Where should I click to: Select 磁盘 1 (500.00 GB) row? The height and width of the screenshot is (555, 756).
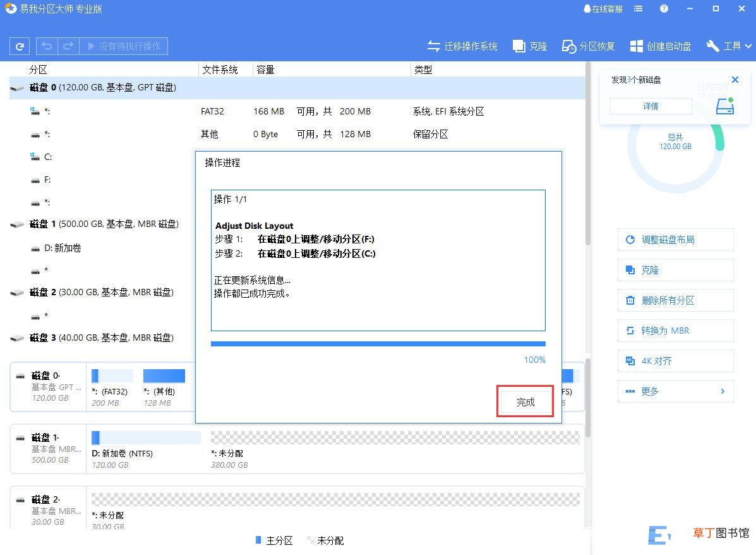point(102,224)
